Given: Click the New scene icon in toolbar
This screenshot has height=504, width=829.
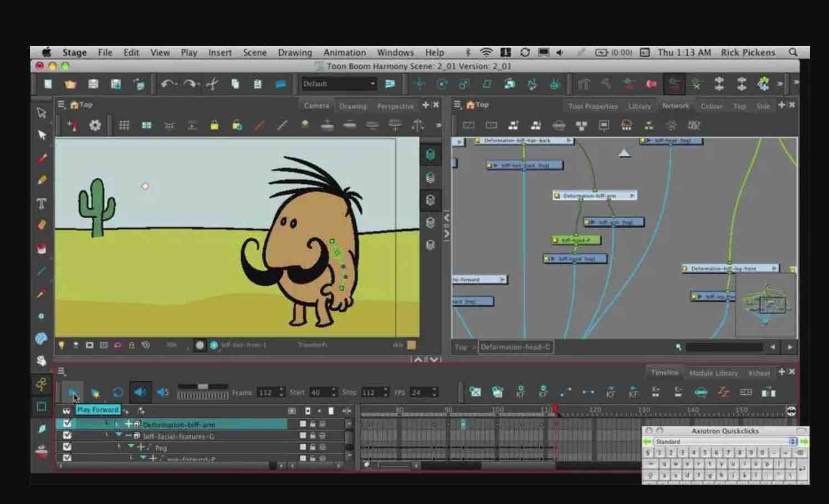Looking at the screenshot, I should pos(48,84).
